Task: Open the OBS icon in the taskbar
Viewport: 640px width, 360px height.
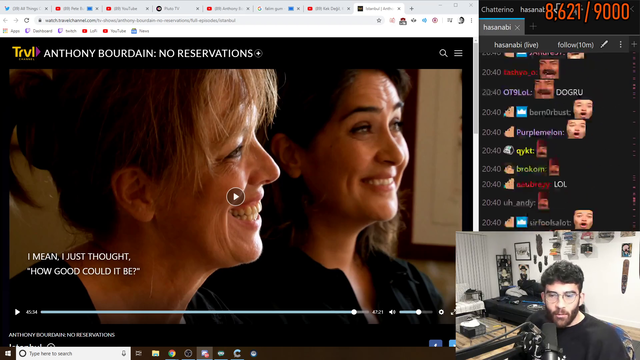Action: click(x=188, y=353)
